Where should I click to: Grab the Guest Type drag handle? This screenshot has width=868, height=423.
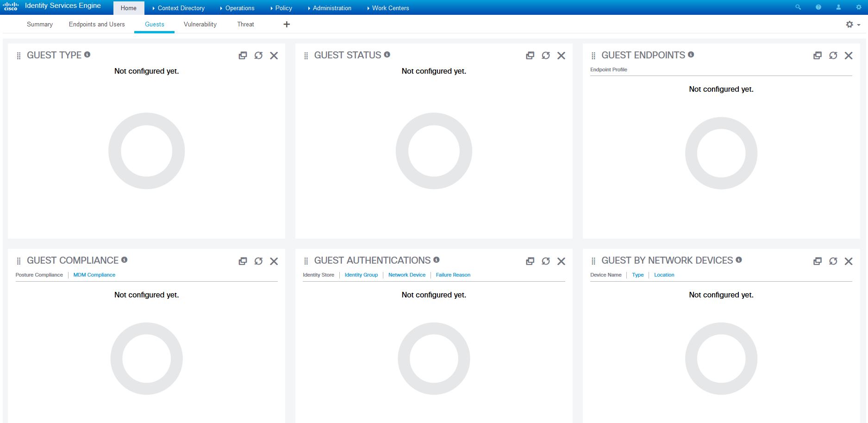point(19,56)
